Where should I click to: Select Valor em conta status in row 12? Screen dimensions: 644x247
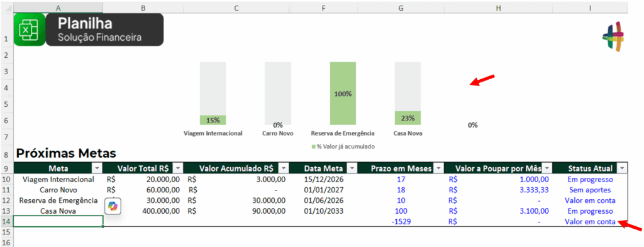590,200
